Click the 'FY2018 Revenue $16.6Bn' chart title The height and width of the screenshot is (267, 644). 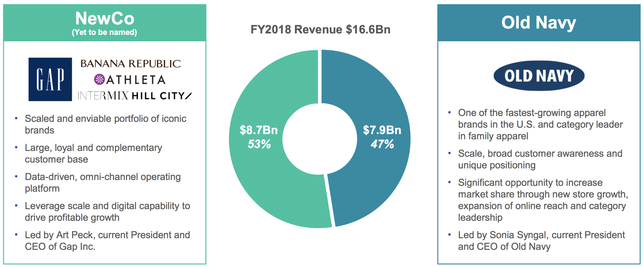[x=321, y=29]
